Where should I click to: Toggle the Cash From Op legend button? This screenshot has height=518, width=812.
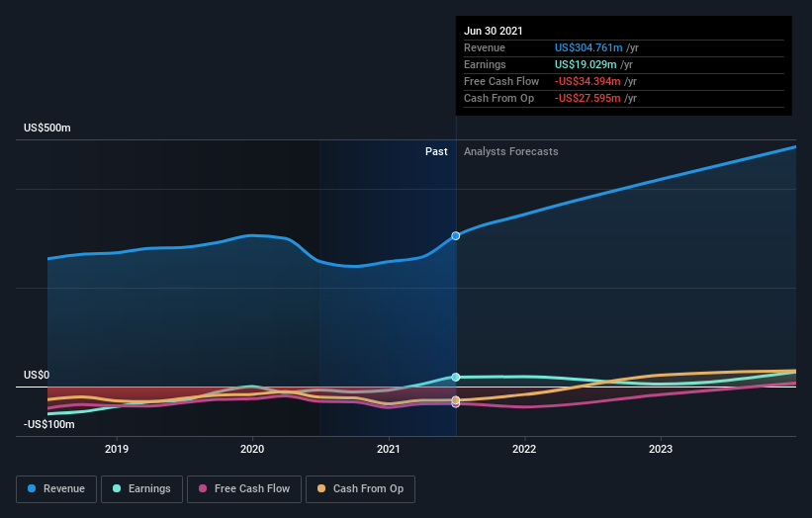coord(360,489)
